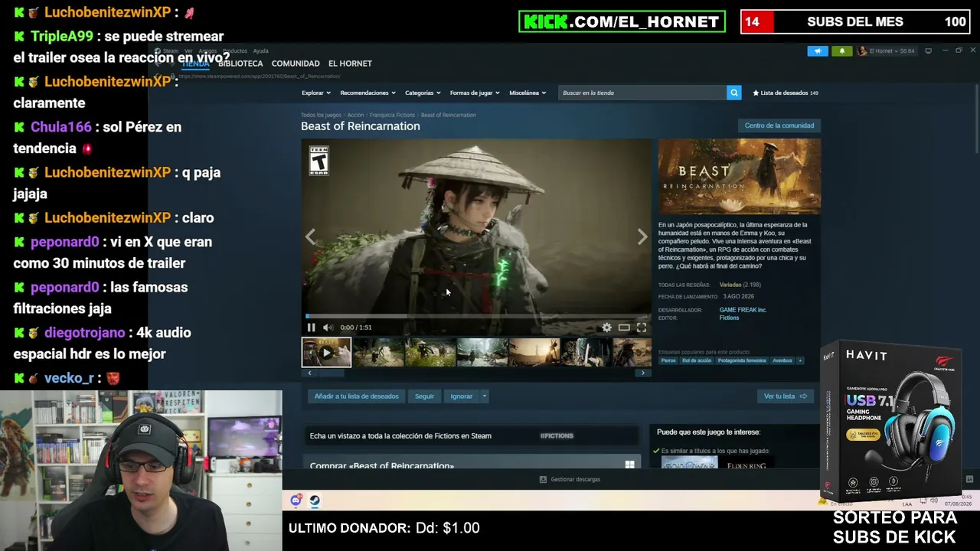This screenshot has height=551, width=980.
Task: Click the Acción breadcrumb link
Action: click(355, 115)
